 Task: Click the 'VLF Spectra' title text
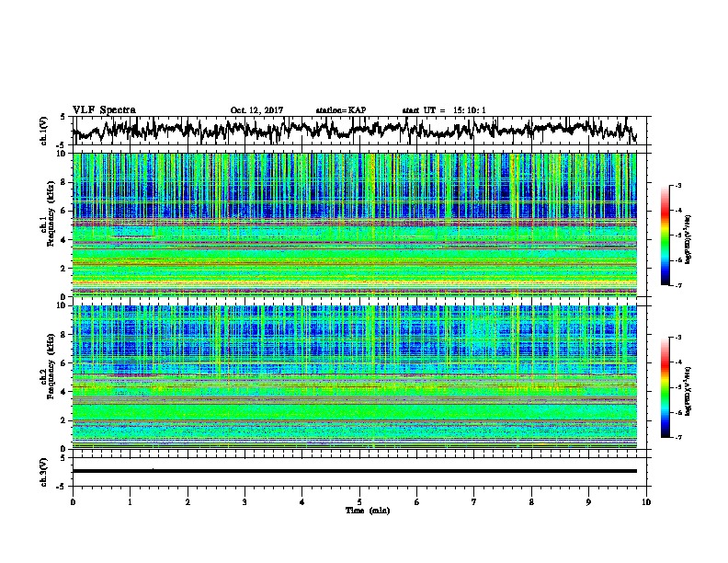(104, 110)
